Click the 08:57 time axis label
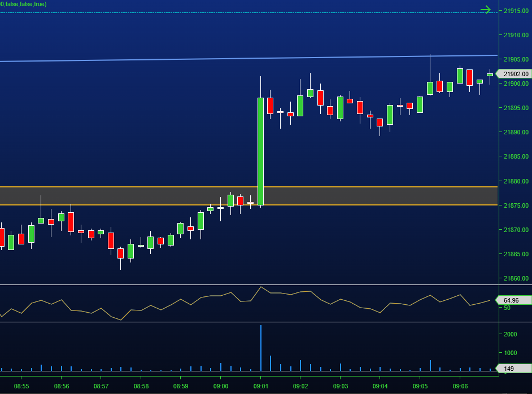The width and height of the screenshot is (532, 394). click(x=101, y=386)
